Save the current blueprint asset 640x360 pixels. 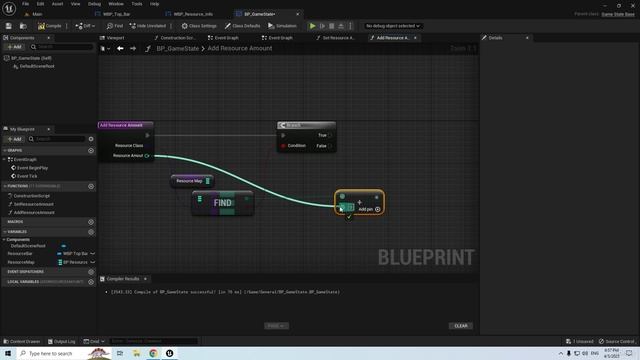[9, 26]
